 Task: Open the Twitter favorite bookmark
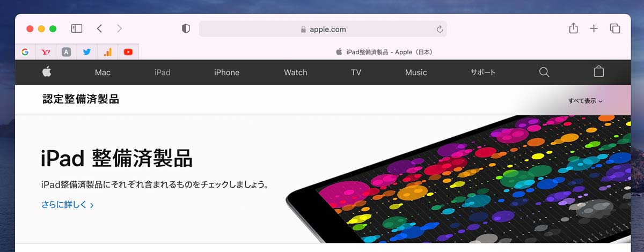click(87, 52)
